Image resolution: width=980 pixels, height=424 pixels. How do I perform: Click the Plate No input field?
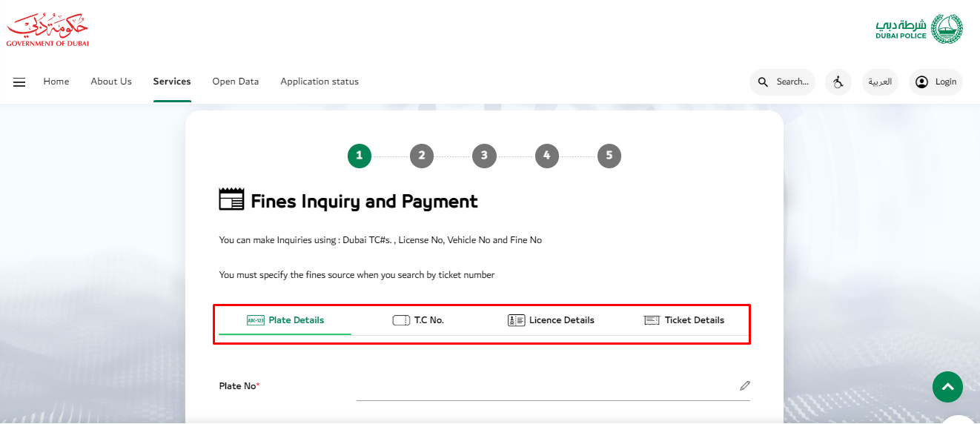click(x=545, y=386)
